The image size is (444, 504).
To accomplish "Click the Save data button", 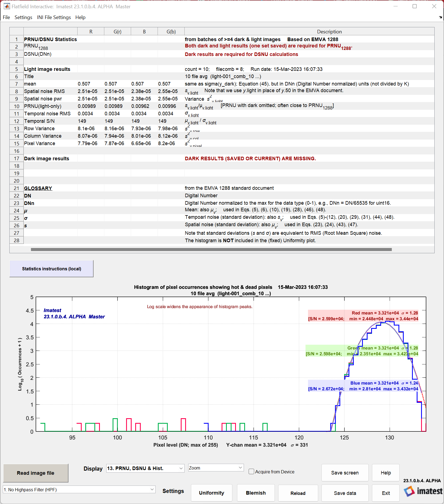I will 345,493.
